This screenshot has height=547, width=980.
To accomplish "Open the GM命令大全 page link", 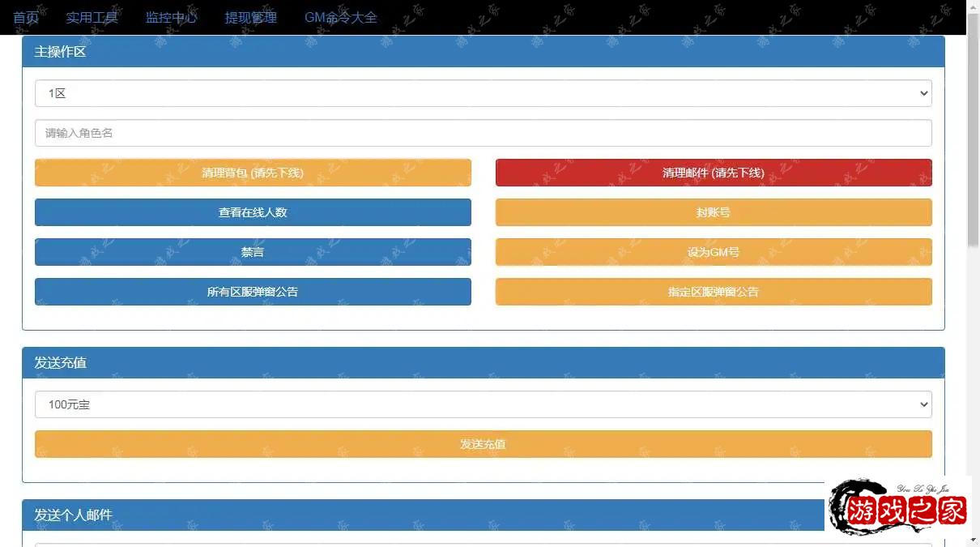I will click(340, 17).
